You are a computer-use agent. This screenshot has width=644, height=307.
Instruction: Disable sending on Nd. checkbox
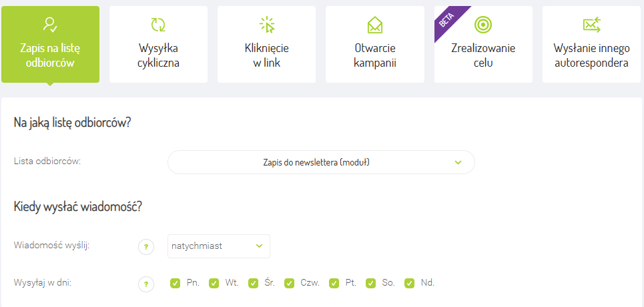pos(409,283)
